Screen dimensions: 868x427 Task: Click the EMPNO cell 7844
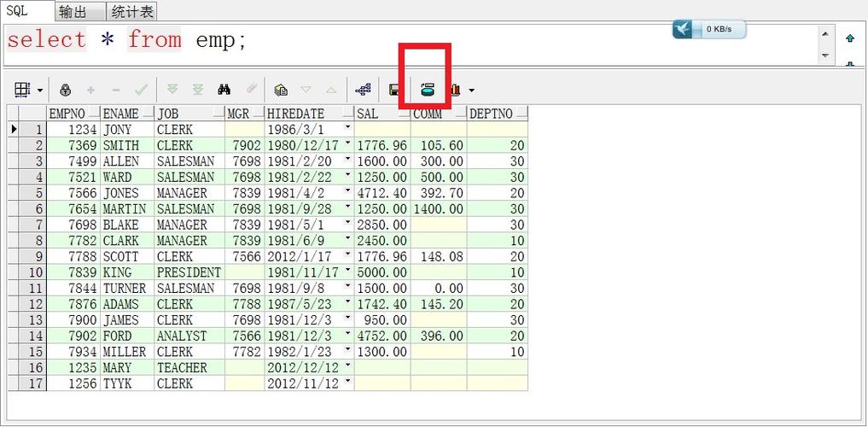(73, 289)
